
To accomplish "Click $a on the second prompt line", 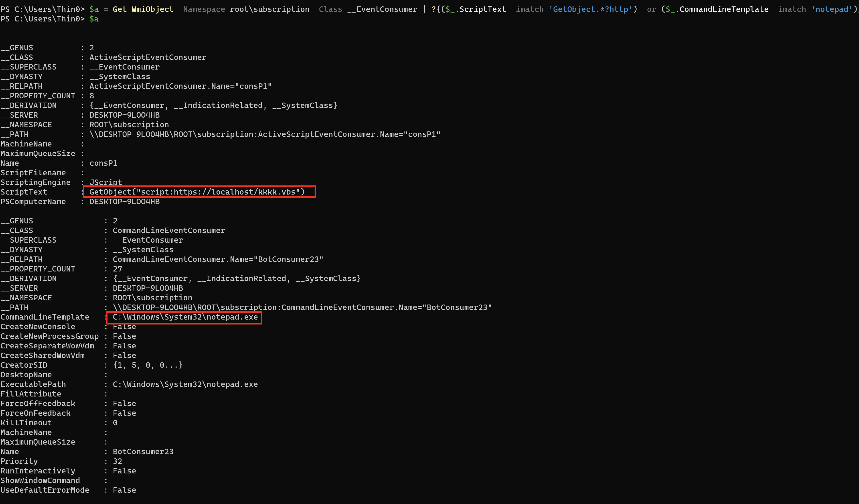I will (x=94, y=19).
